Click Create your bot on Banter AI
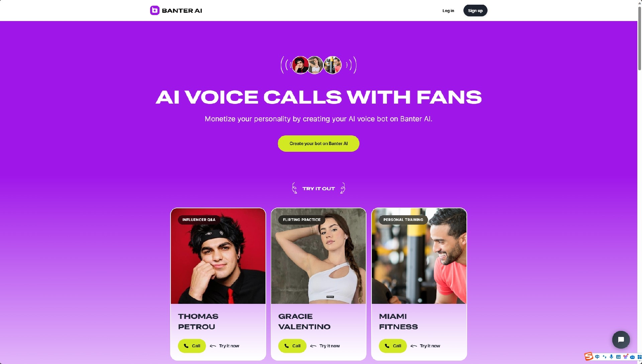642x364 pixels. tap(318, 143)
